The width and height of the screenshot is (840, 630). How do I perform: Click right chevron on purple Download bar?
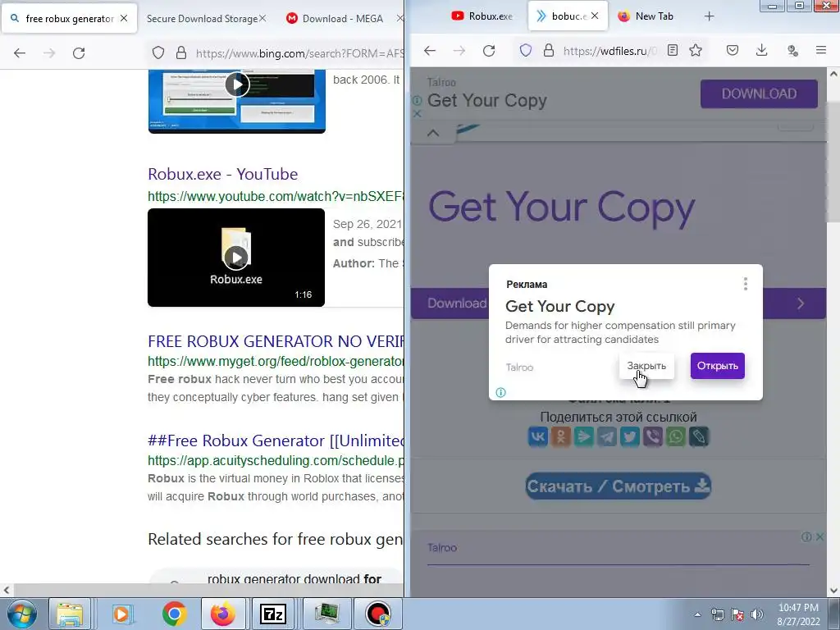click(801, 304)
